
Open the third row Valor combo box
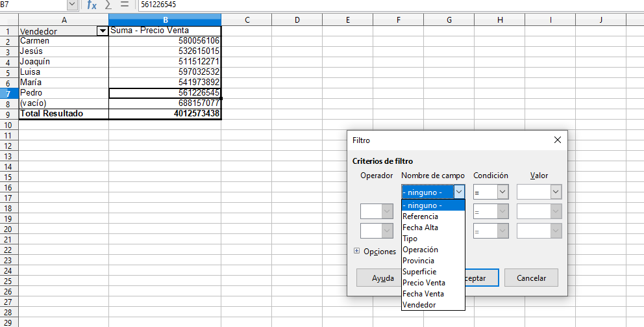pos(556,231)
